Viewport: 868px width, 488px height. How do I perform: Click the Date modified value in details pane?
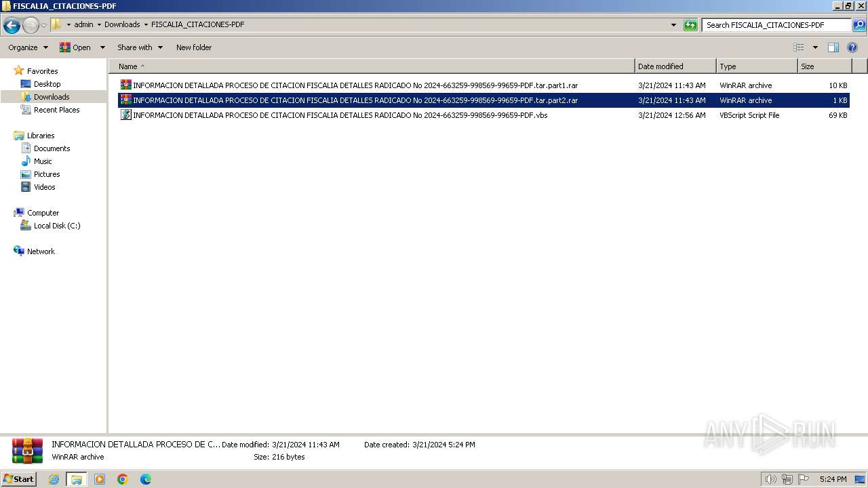point(306,445)
